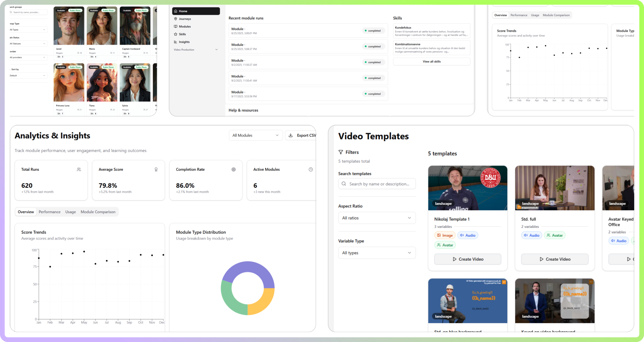Click the Journeys location pin icon
The height and width of the screenshot is (342, 644).
(x=176, y=19)
